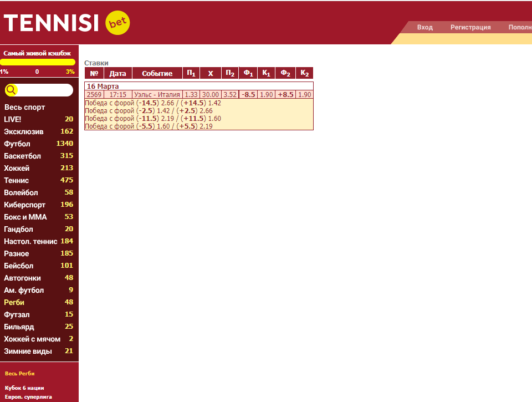Image resolution: width=532 pixels, height=402 pixels.
Task: Select odds 1.60 for handicap -5.5
Action: (163, 126)
